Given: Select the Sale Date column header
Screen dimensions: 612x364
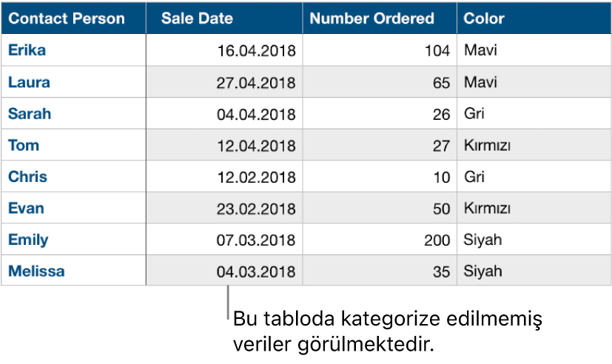Looking at the screenshot, I should point(197,19).
